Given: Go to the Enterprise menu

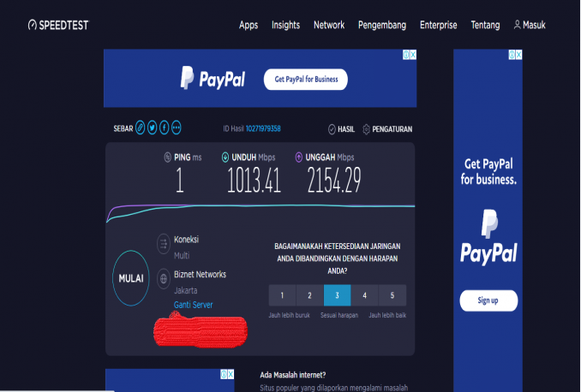Looking at the screenshot, I should point(438,25).
